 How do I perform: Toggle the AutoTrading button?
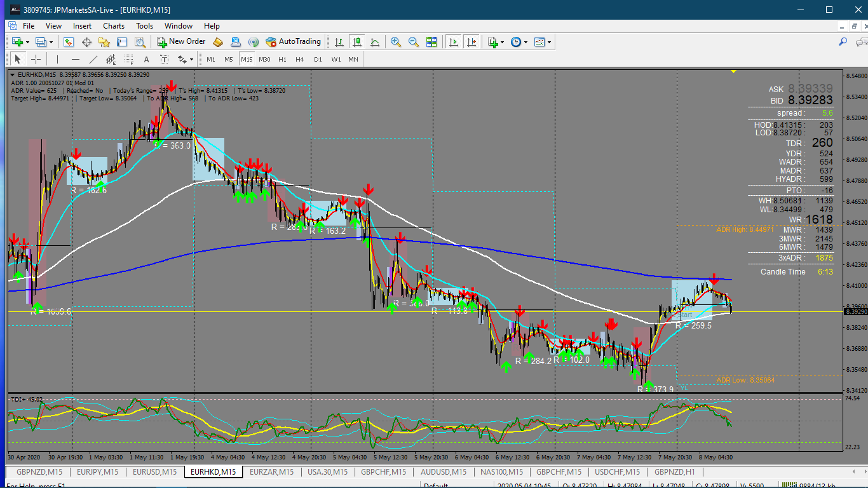(294, 42)
